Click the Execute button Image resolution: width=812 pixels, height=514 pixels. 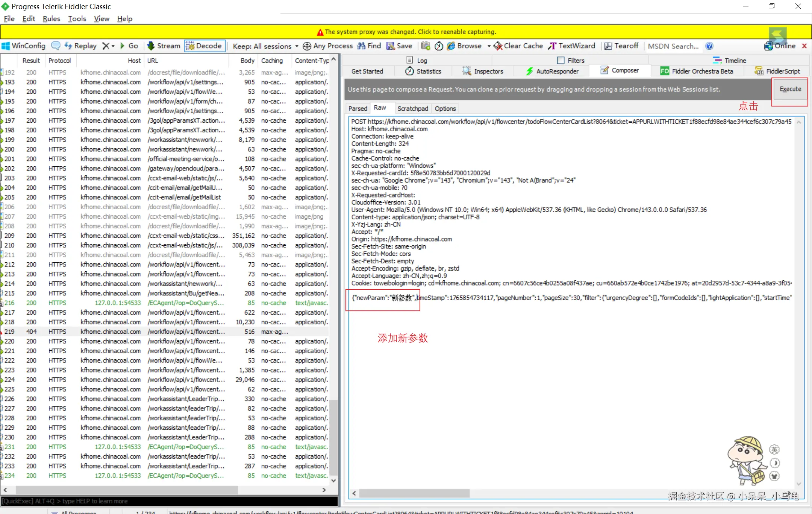coord(790,89)
